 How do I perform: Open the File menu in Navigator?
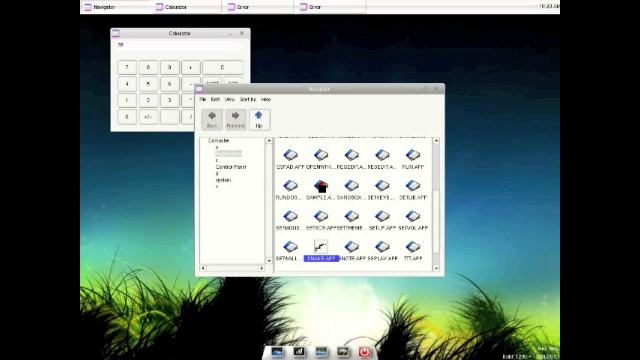click(x=202, y=100)
